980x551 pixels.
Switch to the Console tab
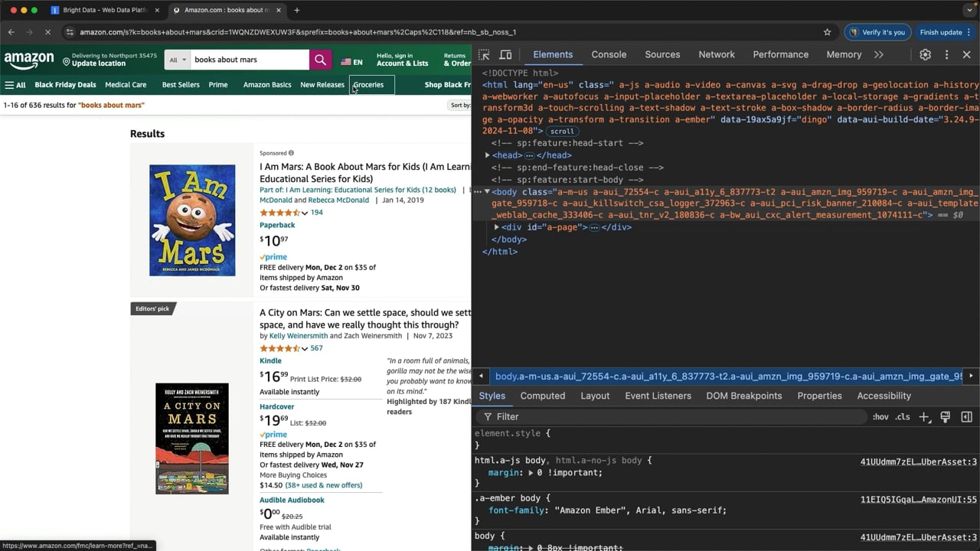tap(609, 55)
